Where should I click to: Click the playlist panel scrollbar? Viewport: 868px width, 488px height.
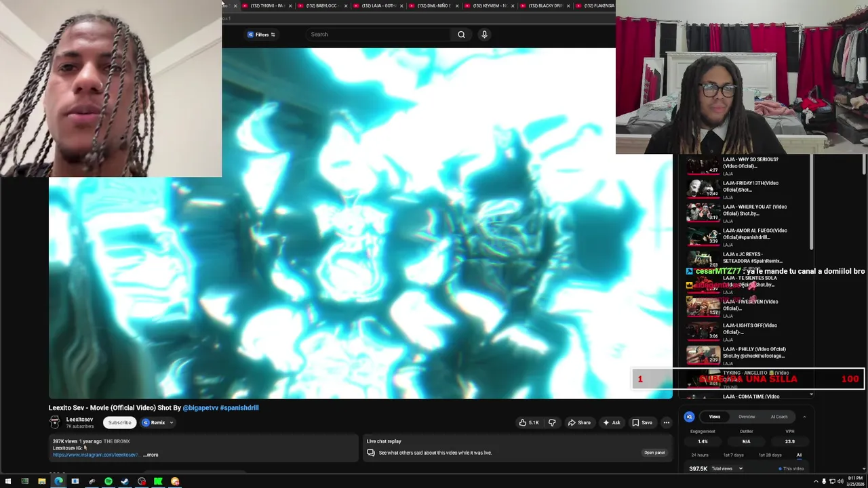[x=811, y=203]
